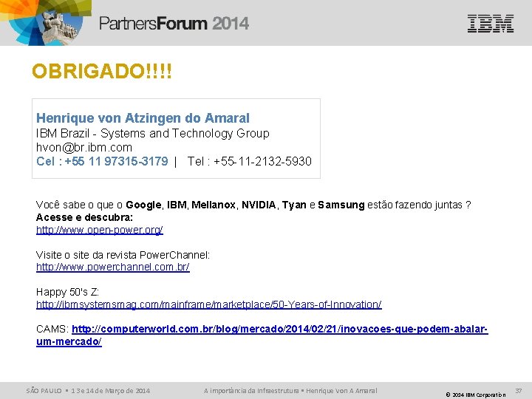The width and height of the screenshot is (532, 399).
Task: Open the open-power.org link
Action: tap(100, 230)
